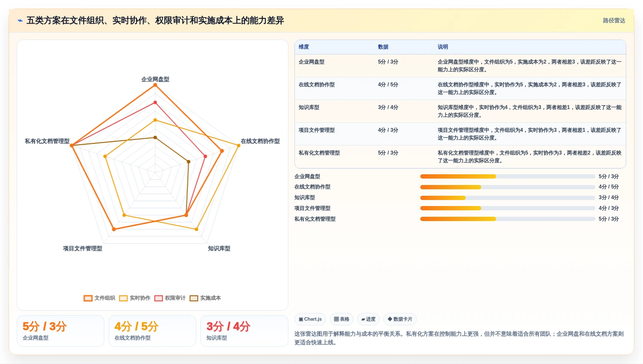Click the 知识库型 radar axis label
This screenshot has width=643, height=364.
pyautogui.click(x=219, y=248)
